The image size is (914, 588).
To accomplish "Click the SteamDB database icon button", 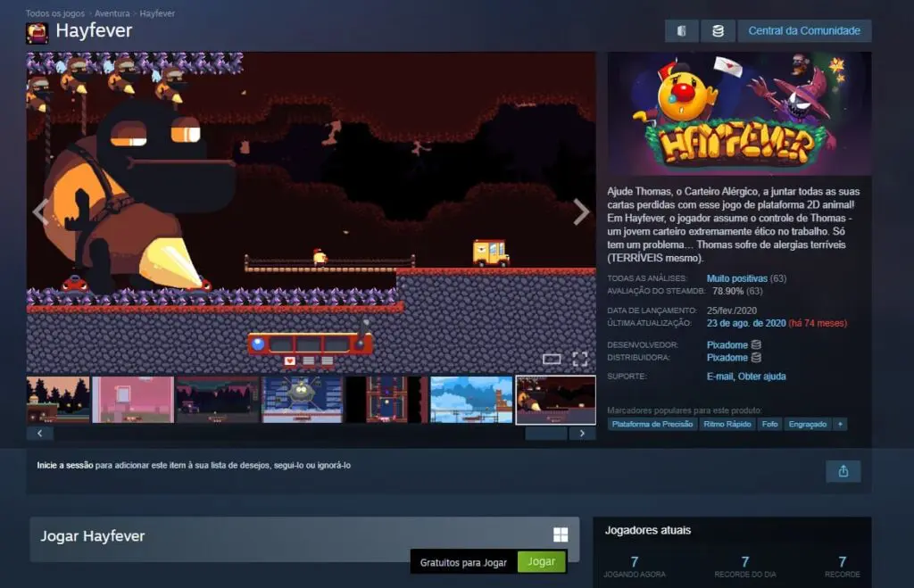I will tap(718, 31).
